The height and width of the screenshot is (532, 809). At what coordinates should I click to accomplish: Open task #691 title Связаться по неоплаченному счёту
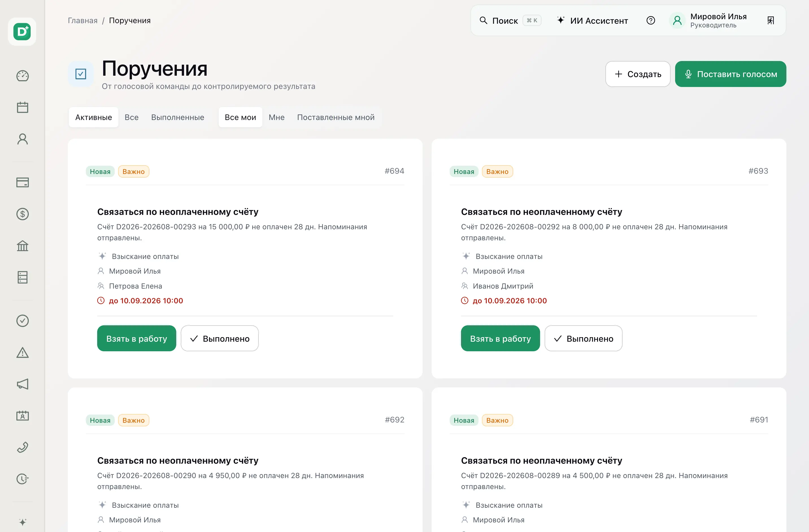click(541, 460)
